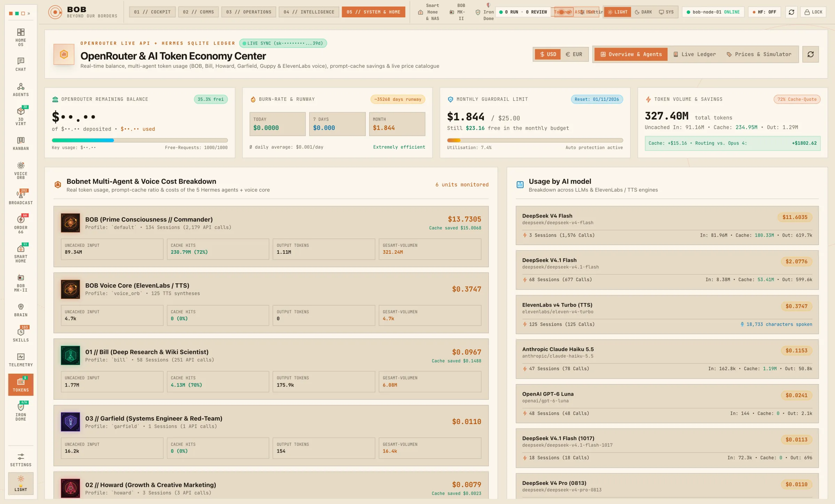Open the Iron Dome top shortcut
835x504 pixels.
(x=485, y=12)
